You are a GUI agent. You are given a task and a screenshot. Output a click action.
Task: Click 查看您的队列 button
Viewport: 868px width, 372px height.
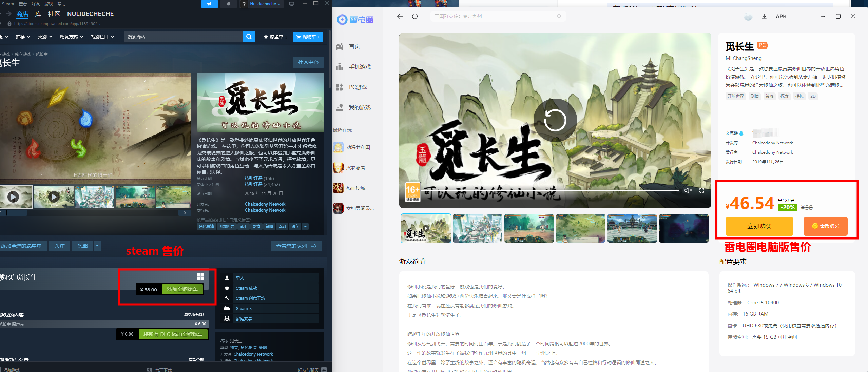296,246
